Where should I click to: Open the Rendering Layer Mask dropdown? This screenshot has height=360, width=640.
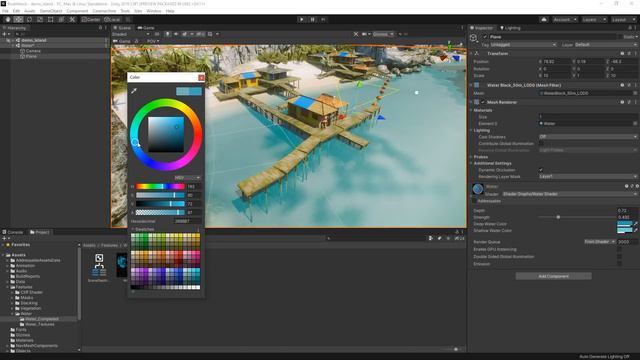click(588, 176)
